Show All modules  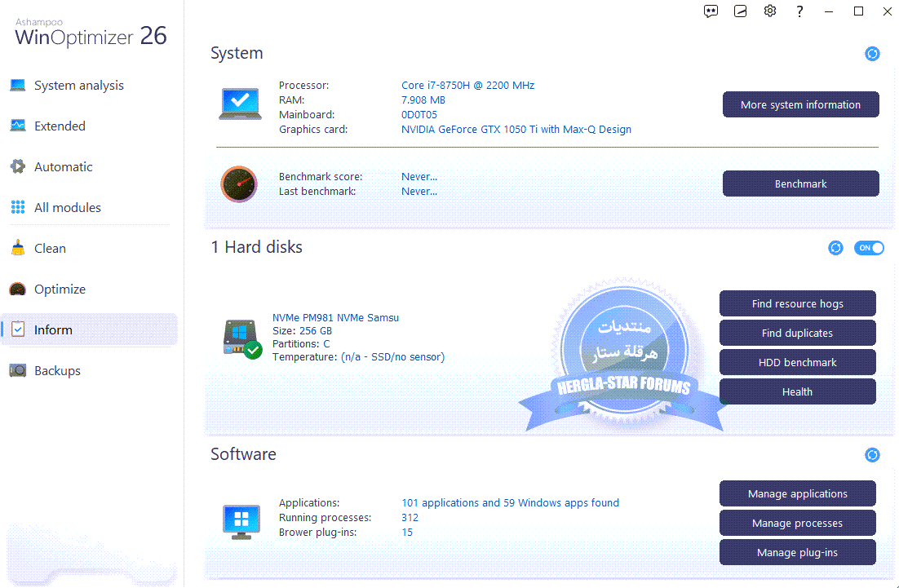(x=68, y=207)
